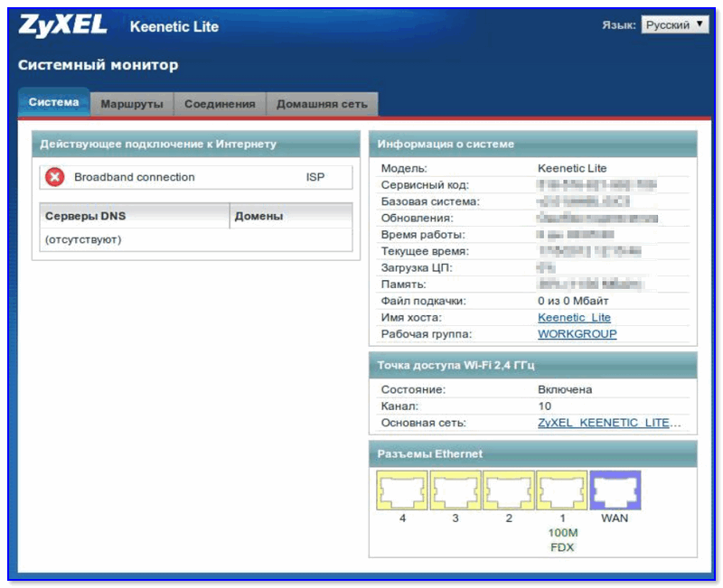This screenshot has width=723, height=588.
Task: Click the Рабочая группа label
Action: 427,334
